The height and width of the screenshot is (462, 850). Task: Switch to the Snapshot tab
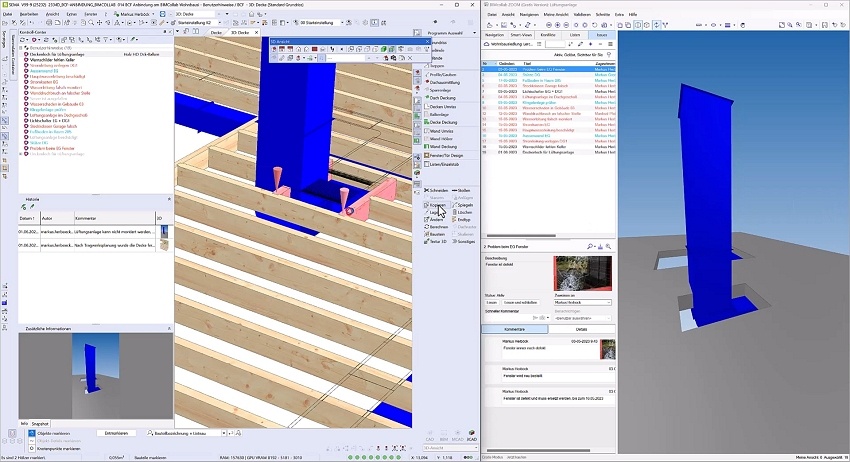[40, 424]
